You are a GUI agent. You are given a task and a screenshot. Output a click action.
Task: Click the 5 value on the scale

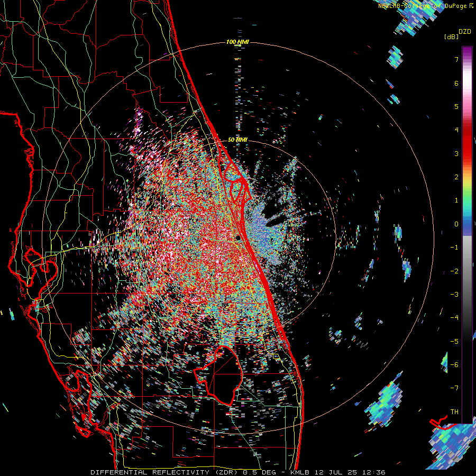[x=456, y=106]
